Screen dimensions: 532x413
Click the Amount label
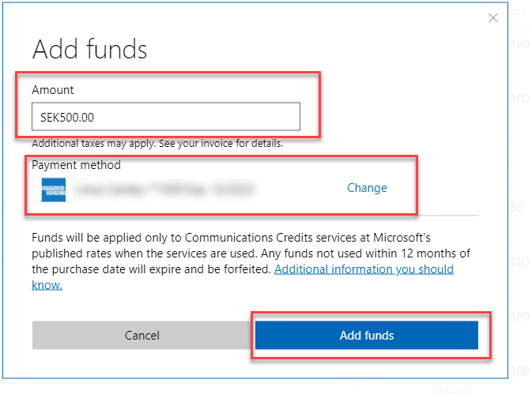click(x=53, y=90)
